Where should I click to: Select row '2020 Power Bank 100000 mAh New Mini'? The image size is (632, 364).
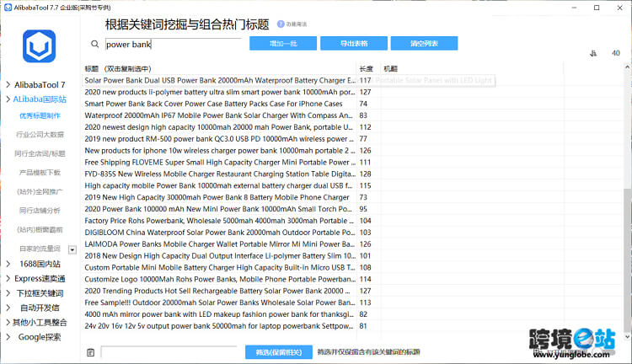coord(220,209)
